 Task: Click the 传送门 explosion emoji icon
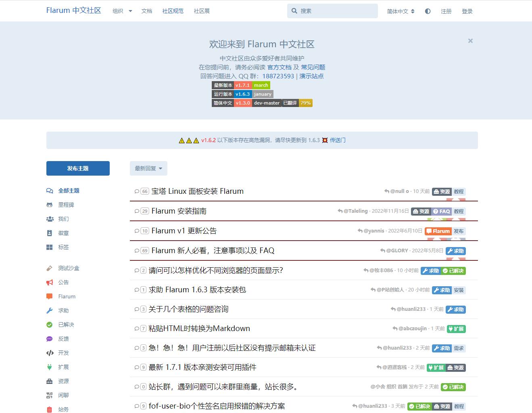point(325,140)
